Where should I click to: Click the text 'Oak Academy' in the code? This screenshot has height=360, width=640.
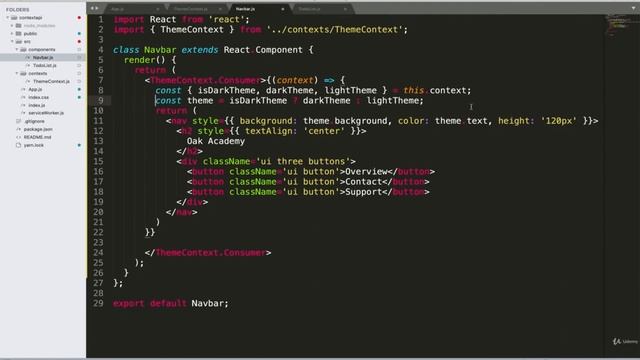216,141
